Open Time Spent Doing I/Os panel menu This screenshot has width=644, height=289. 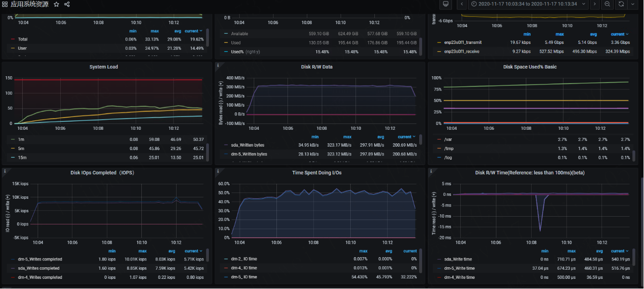point(316,173)
